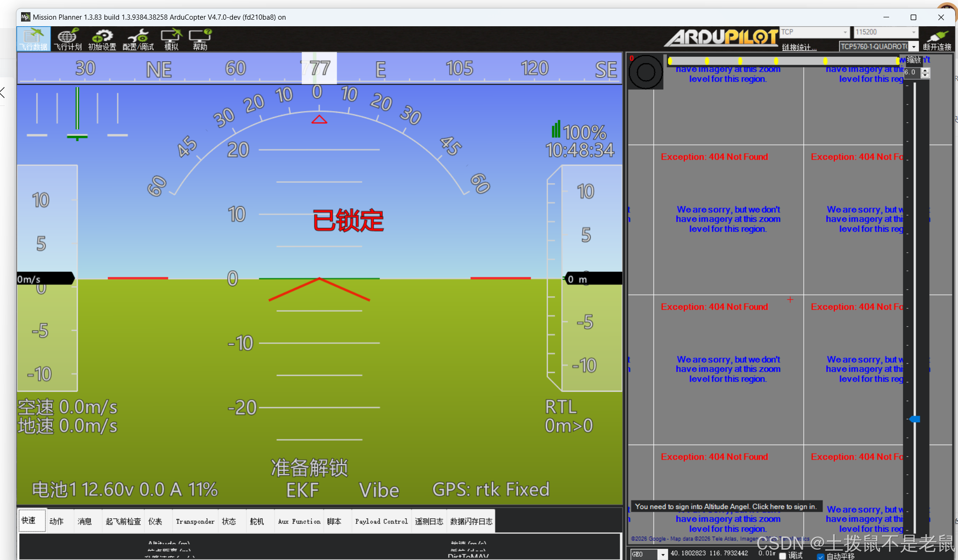Image resolution: width=958 pixels, height=560 pixels.
Task: Open the 飞行数据 flight data screen
Action: 34,39
